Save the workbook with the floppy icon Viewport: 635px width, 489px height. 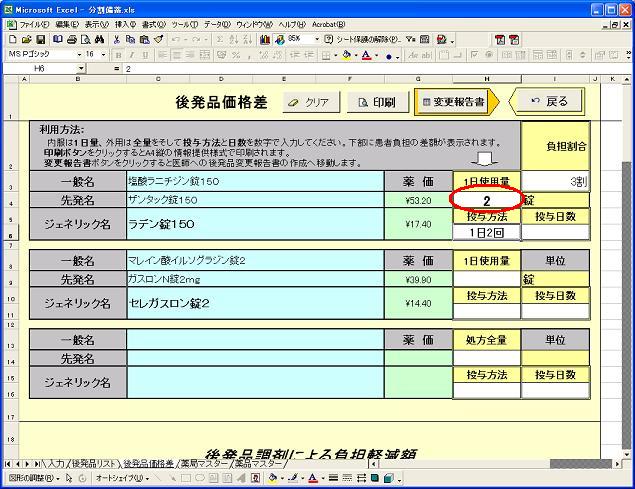coord(41,39)
